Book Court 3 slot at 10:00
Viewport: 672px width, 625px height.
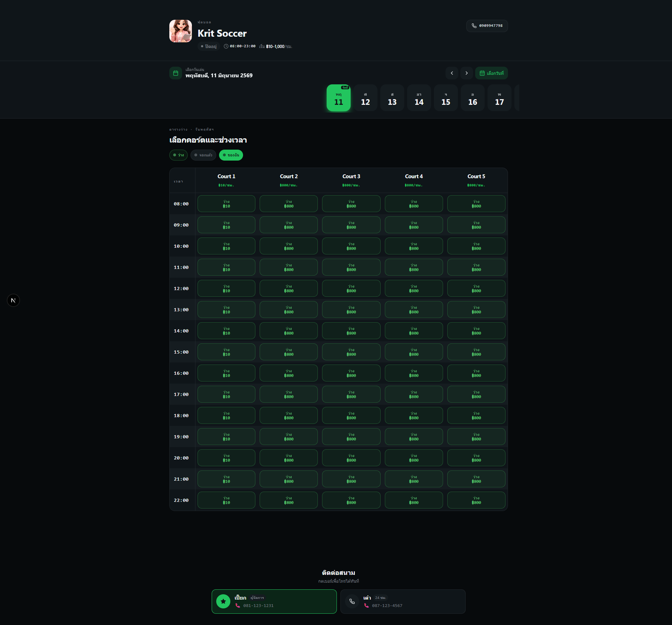pos(351,246)
